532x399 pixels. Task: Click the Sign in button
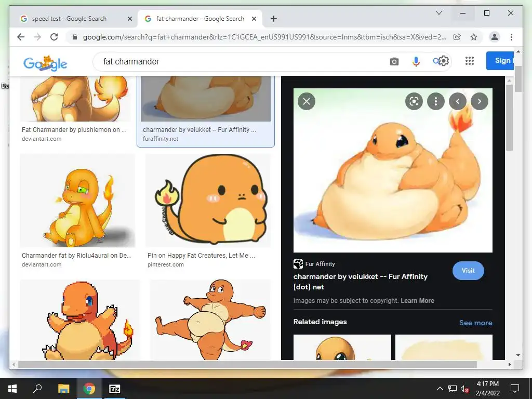tap(500, 61)
